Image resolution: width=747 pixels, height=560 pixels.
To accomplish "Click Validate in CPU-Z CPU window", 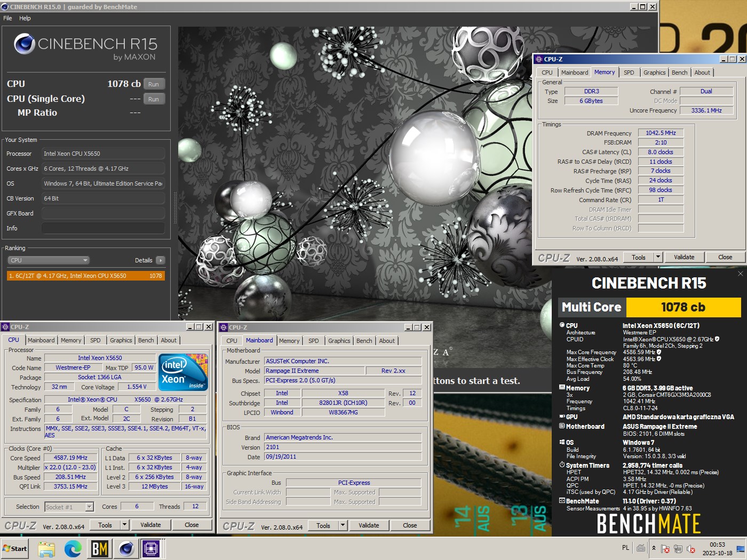I will [150, 525].
